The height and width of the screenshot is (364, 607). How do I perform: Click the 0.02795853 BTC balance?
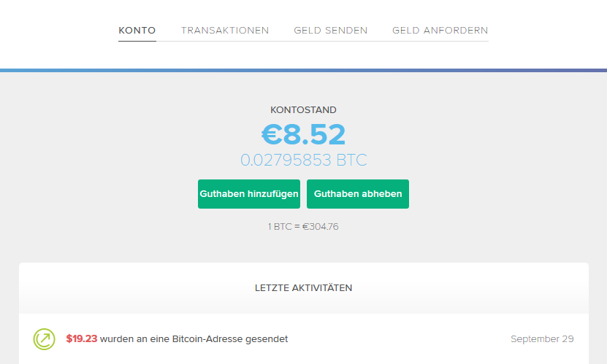(x=304, y=160)
